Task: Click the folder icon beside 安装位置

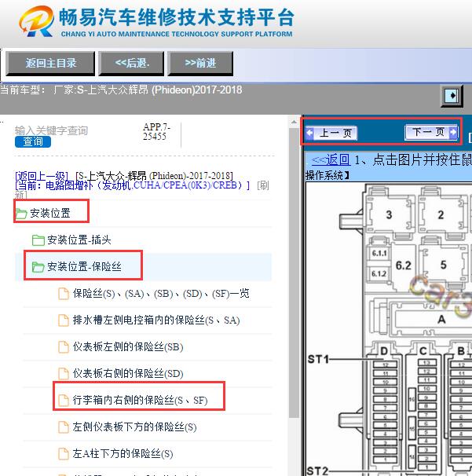Action: tap(21, 214)
